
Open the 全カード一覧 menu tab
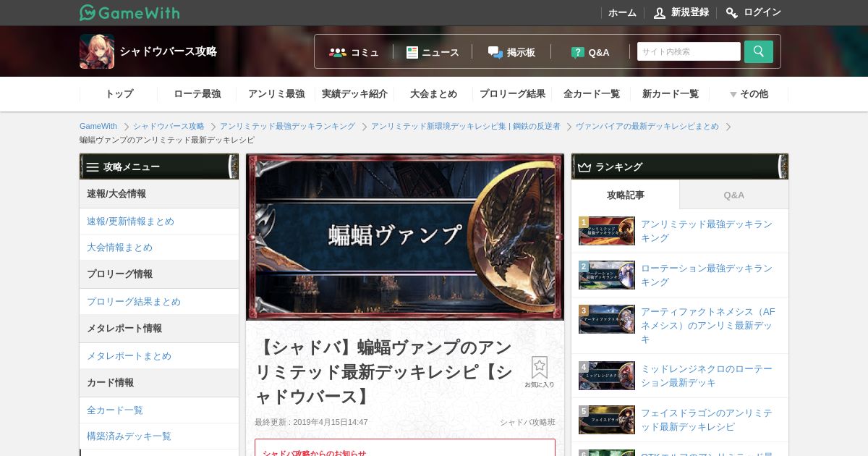[x=591, y=94]
